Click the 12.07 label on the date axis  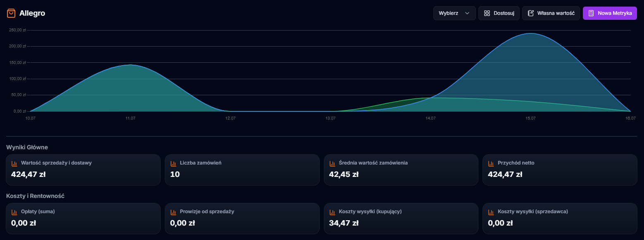pyautogui.click(x=231, y=118)
